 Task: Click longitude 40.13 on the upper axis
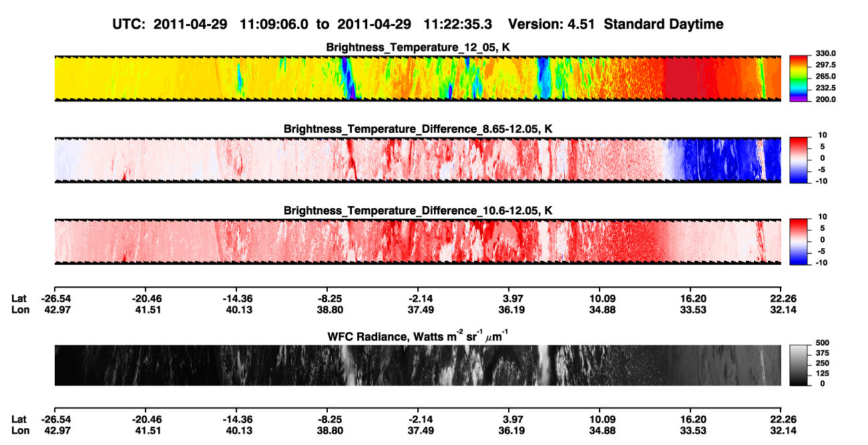[240, 309]
